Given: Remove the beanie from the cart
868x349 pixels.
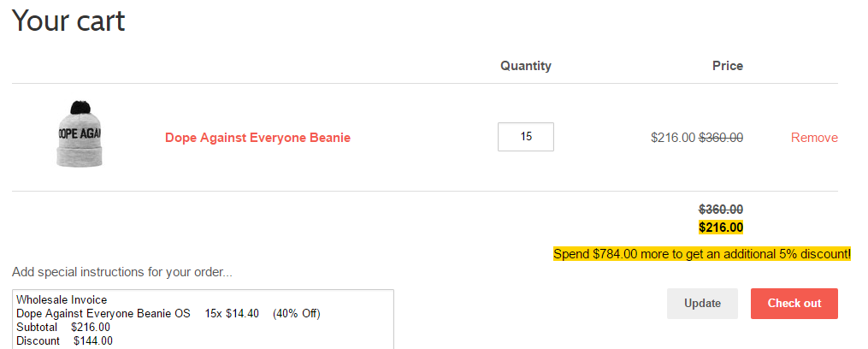Looking at the screenshot, I should pos(814,138).
